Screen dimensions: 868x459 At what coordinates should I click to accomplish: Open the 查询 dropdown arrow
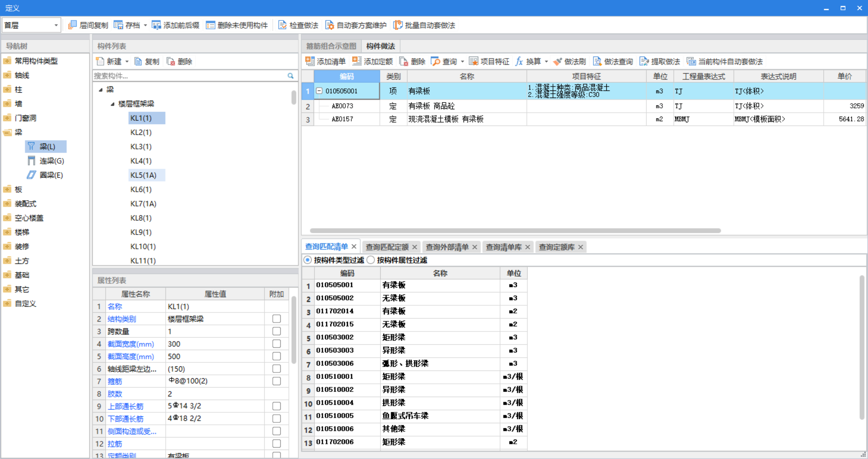(x=463, y=61)
